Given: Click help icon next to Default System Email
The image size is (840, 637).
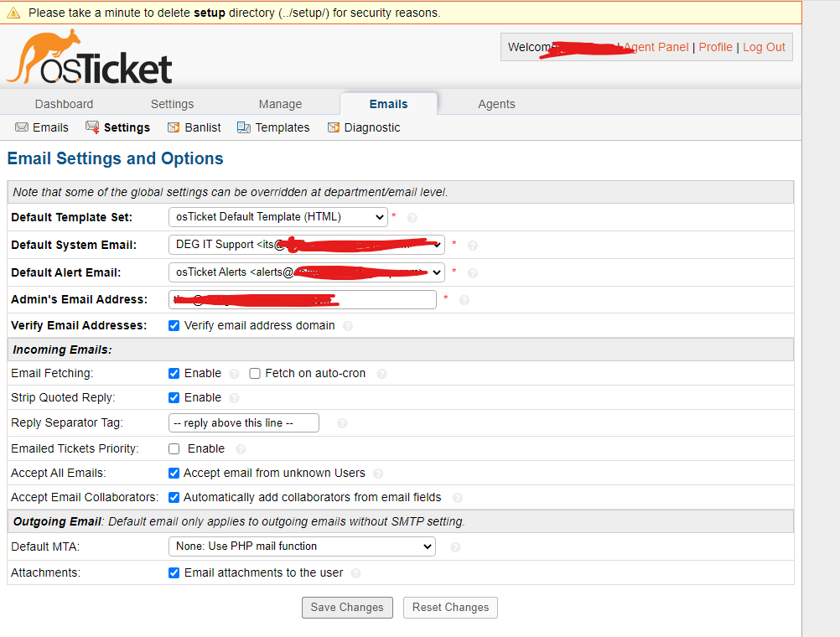Looking at the screenshot, I should click(x=473, y=246).
